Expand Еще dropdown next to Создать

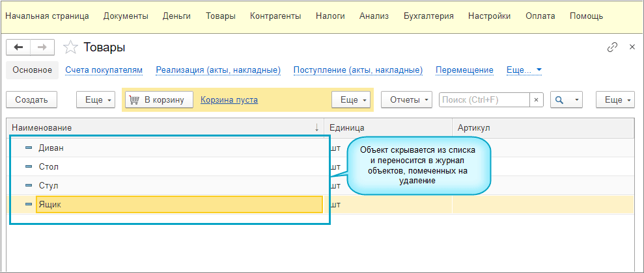tap(95, 100)
